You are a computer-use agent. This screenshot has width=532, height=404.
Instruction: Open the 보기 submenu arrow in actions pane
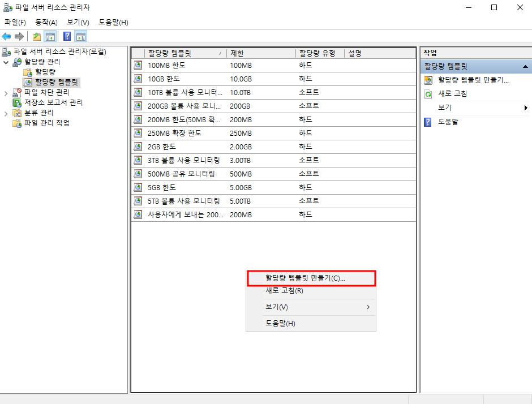click(x=526, y=108)
